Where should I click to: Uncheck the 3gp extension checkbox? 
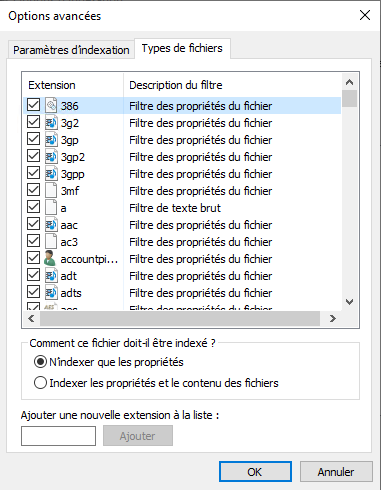33,139
